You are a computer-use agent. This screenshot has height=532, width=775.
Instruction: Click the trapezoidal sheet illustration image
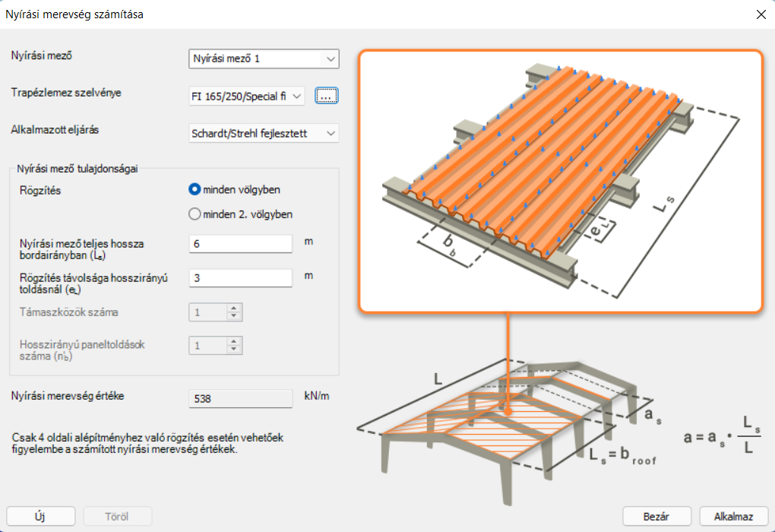(561, 181)
